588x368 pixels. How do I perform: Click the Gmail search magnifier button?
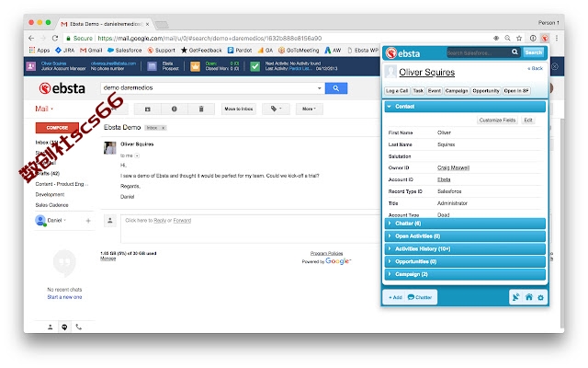point(336,88)
